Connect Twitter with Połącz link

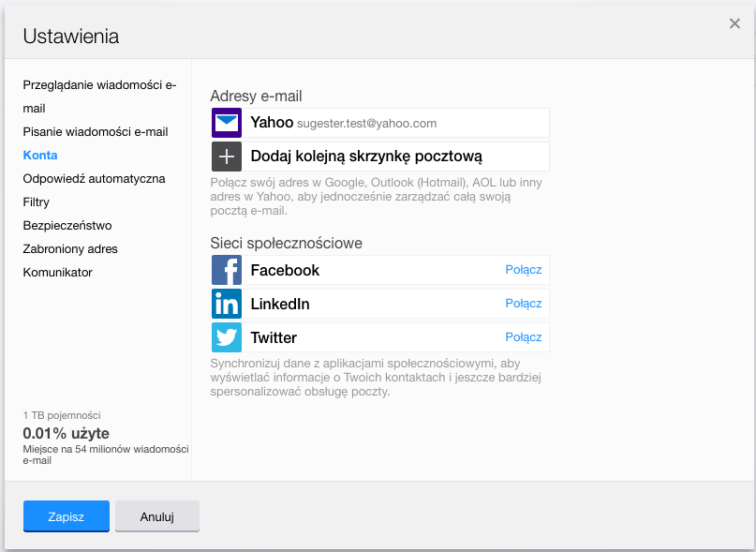click(x=523, y=337)
